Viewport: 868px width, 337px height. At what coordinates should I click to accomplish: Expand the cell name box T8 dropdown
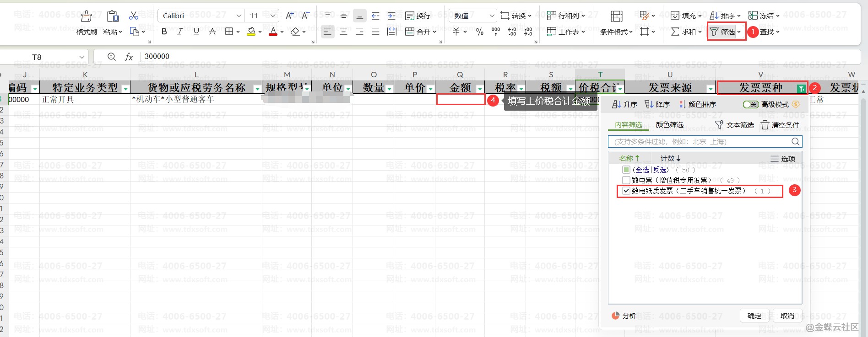pos(82,57)
